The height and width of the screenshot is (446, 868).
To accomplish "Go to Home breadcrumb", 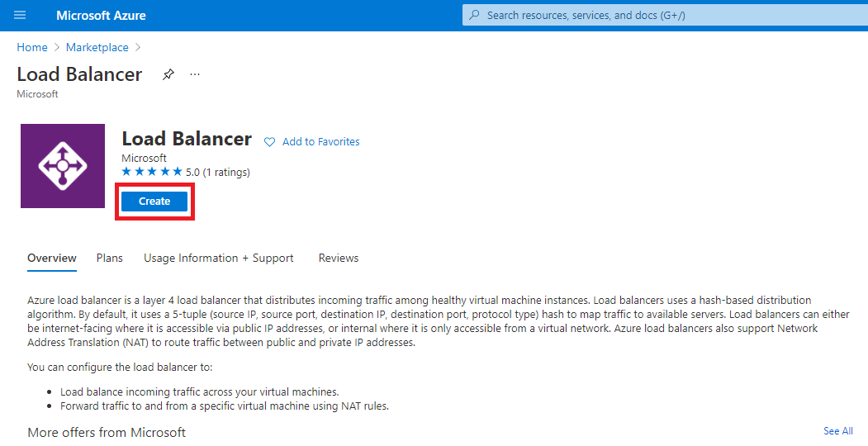I will [x=32, y=47].
